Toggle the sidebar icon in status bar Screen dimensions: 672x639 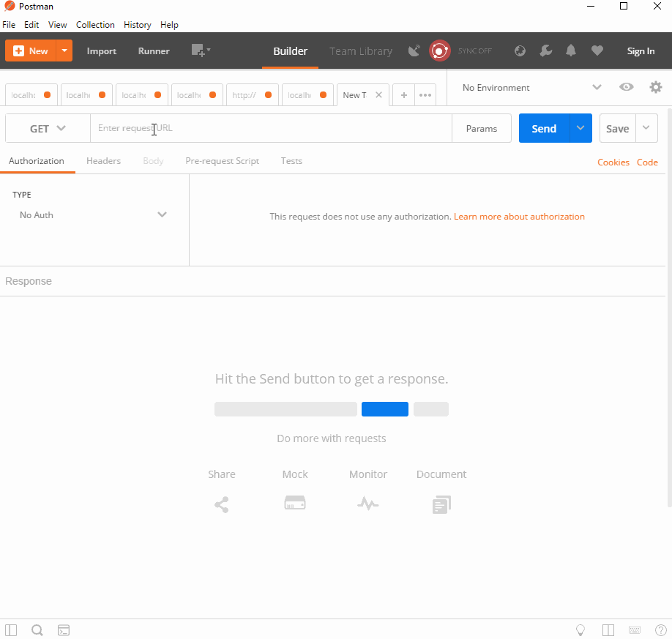[11, 630]
